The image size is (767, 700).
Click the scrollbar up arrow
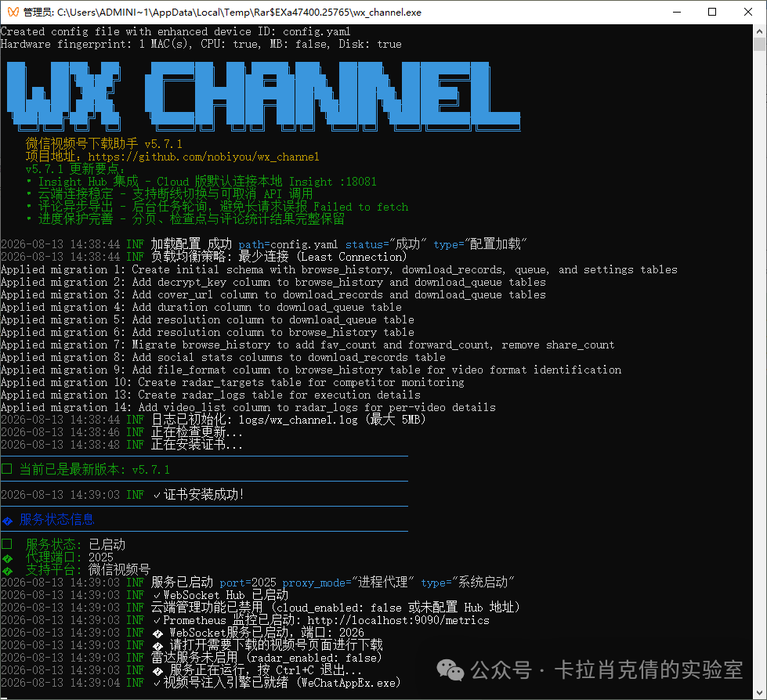point(759,31)
